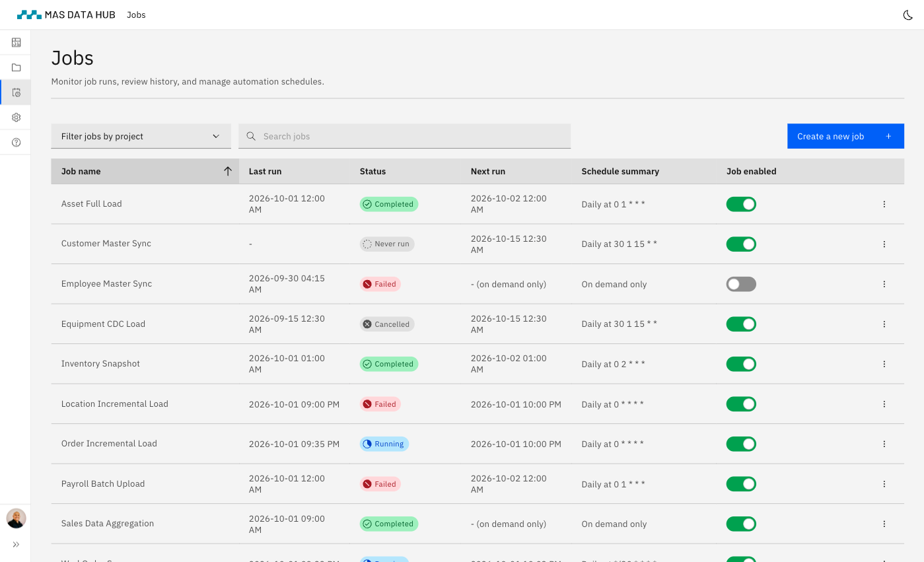924x562 pixels.
Task: Open the Asset Full Load job
Action: (92, 204)
